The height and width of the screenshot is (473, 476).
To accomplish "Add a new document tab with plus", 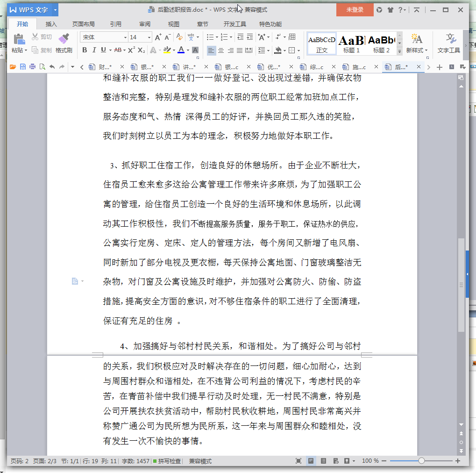I will [439, 67].
